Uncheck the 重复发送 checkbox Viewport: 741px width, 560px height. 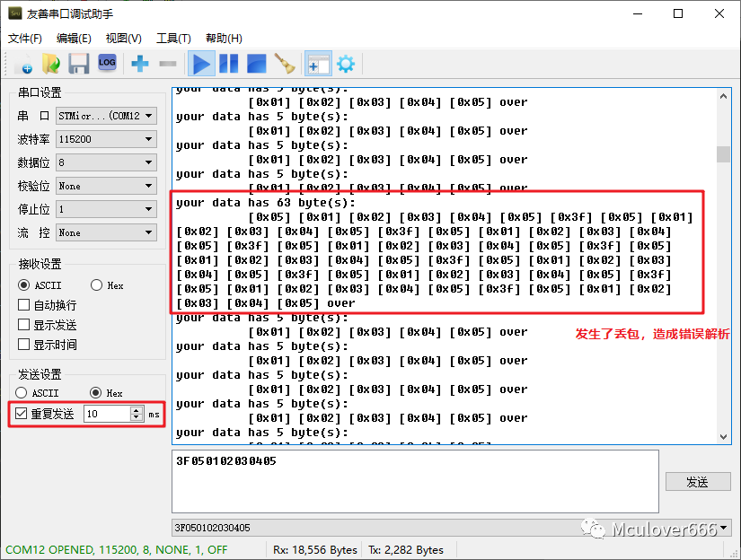22,414
